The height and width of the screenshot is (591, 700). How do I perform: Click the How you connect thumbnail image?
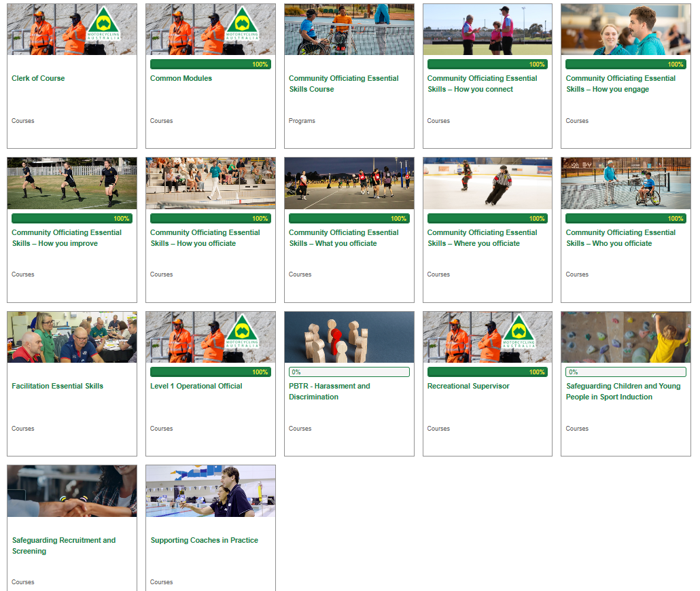tap(487, 29)
